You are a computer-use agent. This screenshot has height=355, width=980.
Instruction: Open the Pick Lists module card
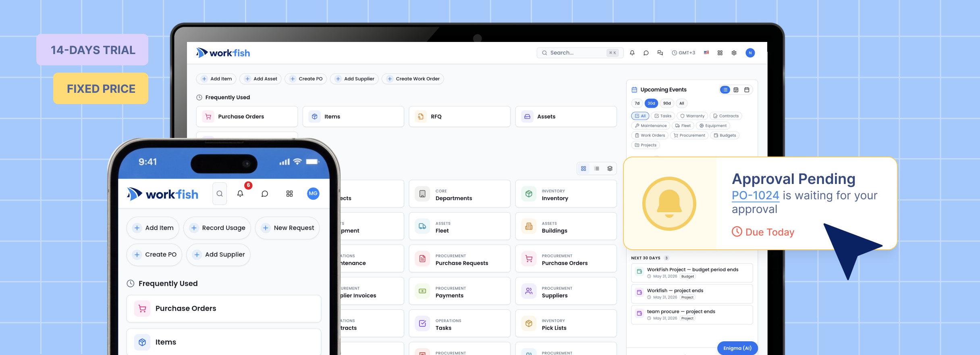(x=566, y=323)
